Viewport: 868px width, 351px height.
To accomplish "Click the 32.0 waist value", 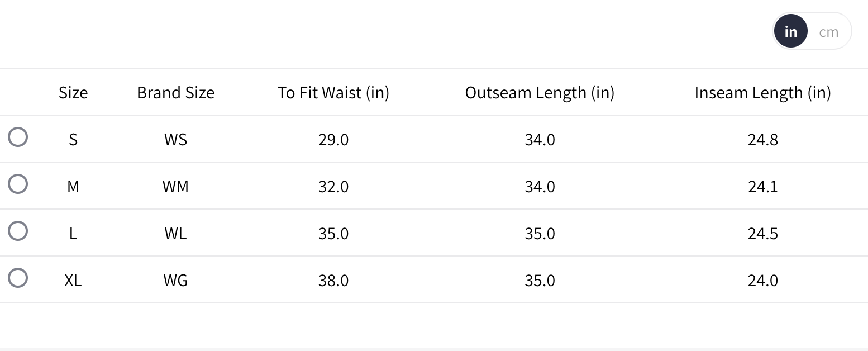I will coord(333,186).
